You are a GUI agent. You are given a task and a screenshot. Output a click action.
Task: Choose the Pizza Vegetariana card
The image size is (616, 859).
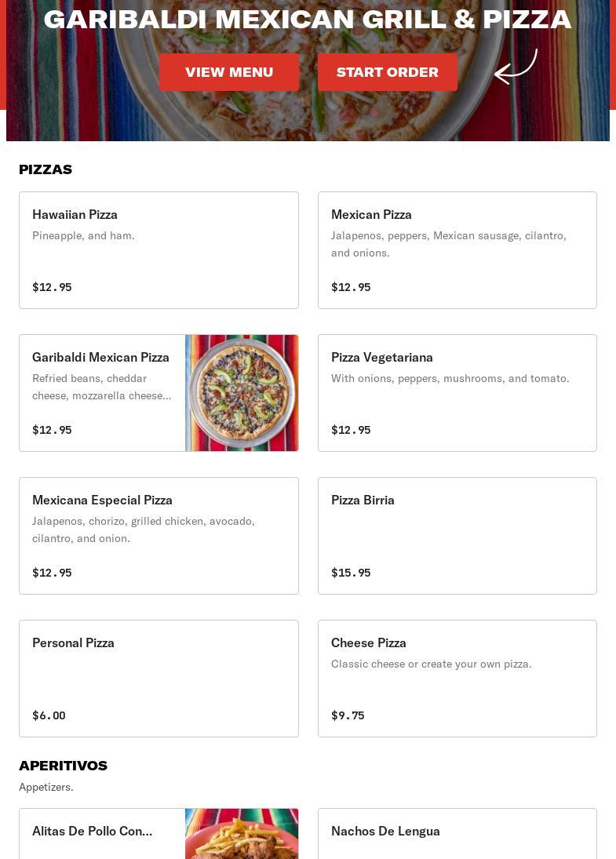click(457, 393)
